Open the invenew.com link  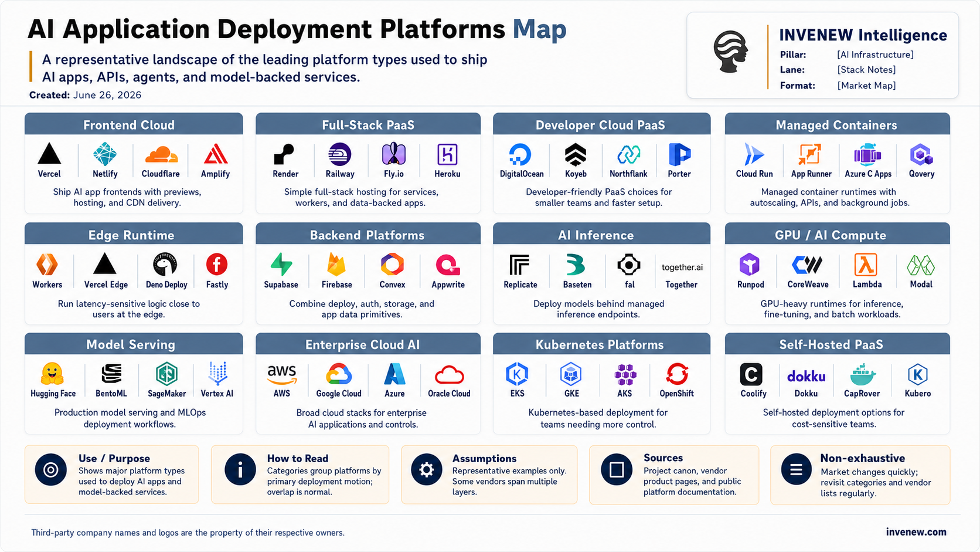916,532
